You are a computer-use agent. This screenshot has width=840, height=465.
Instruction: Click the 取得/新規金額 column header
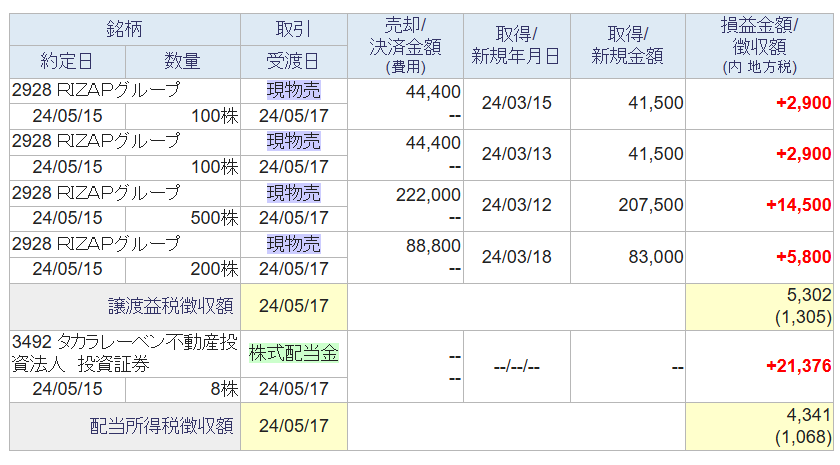click(x=627, y=46)
